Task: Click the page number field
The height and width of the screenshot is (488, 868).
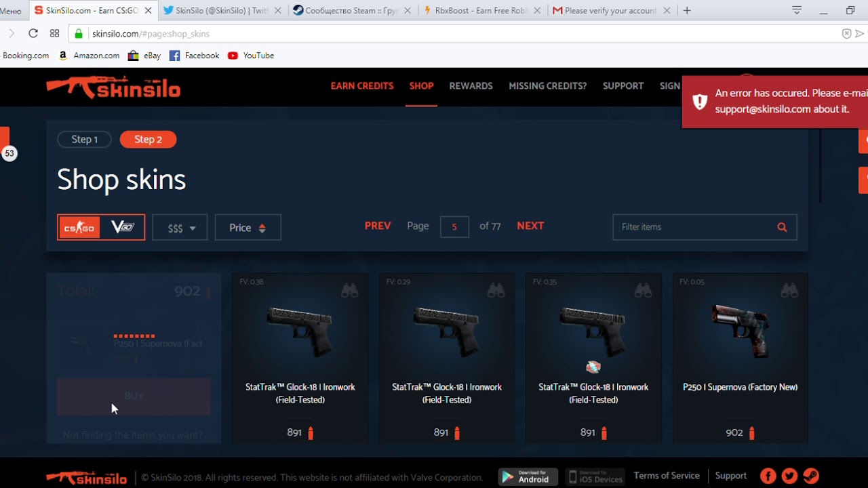Action: (x=454, y=226)
